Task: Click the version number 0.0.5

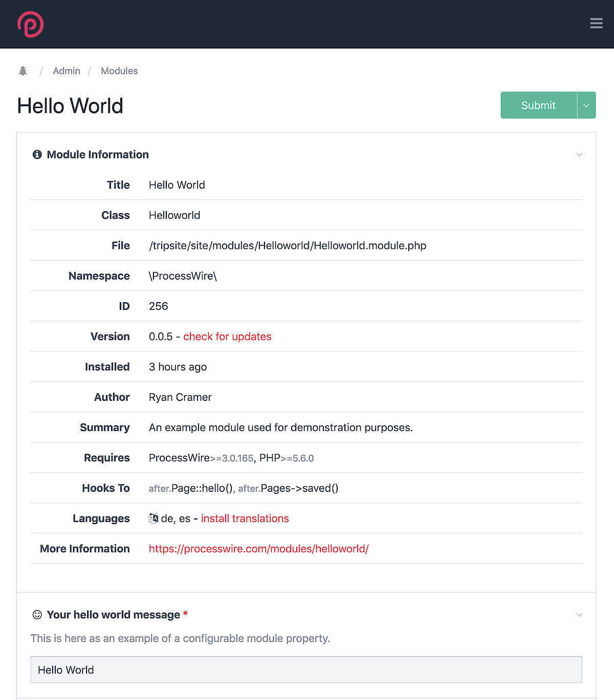Action: point(161,336)
